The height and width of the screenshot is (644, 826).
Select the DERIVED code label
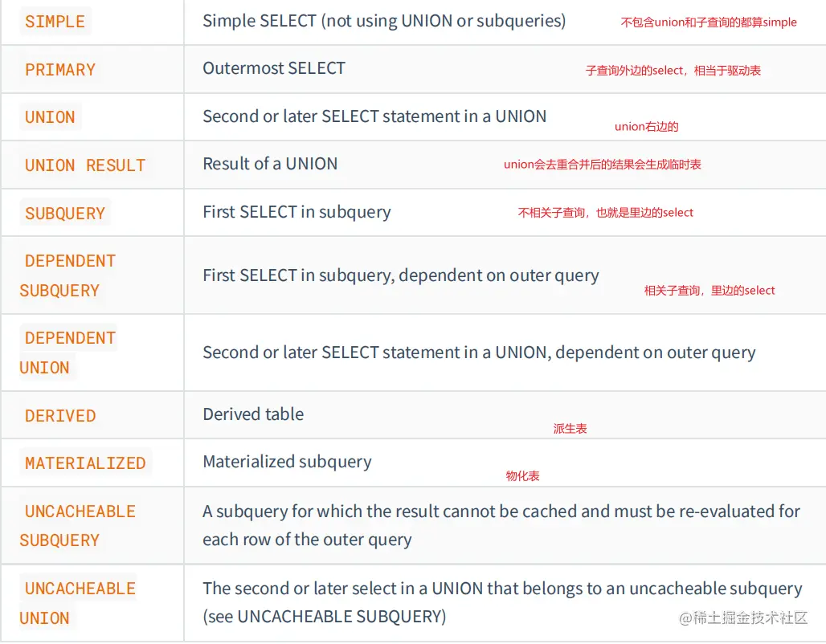[60, 416]
